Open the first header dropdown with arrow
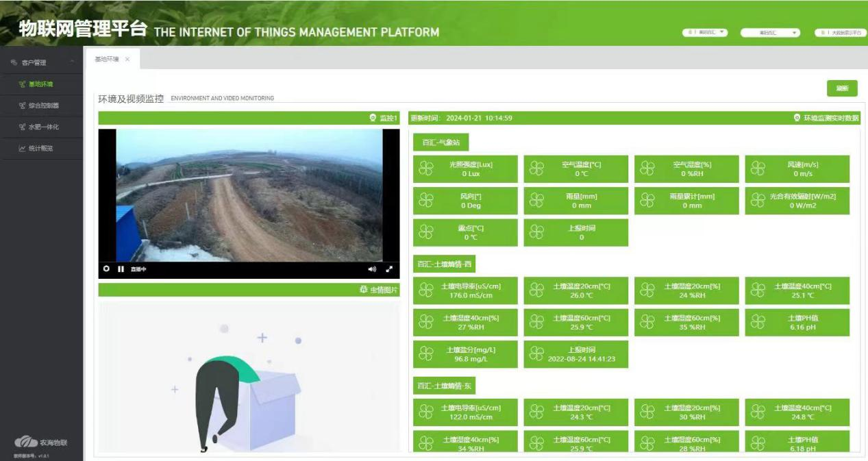The image size is (868, 461). point(705,32)
